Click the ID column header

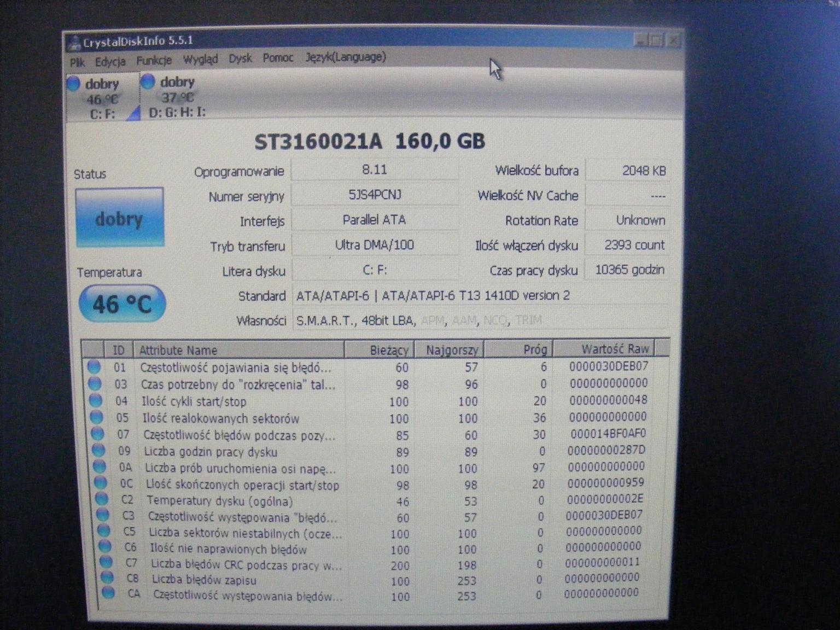click(119, 350)
